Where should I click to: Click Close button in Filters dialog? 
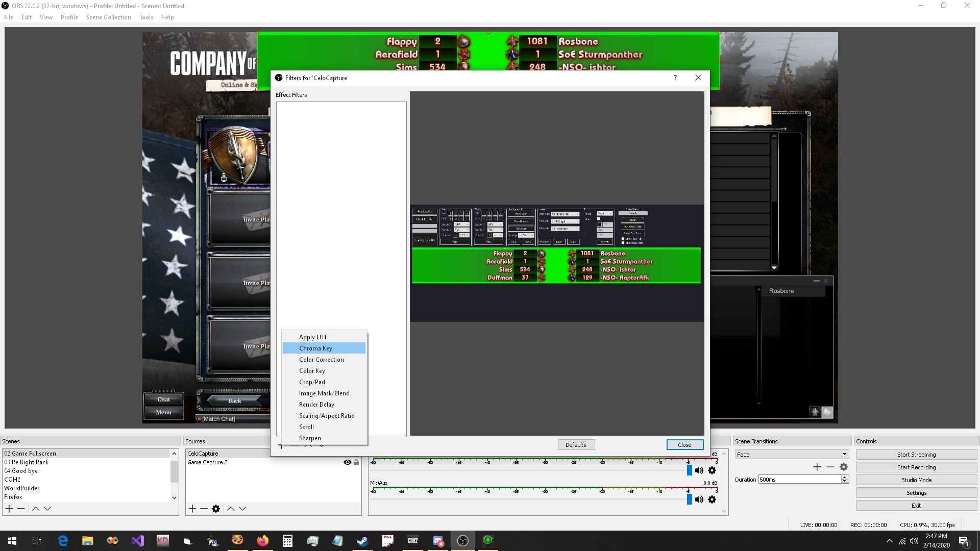click(684, 445)
